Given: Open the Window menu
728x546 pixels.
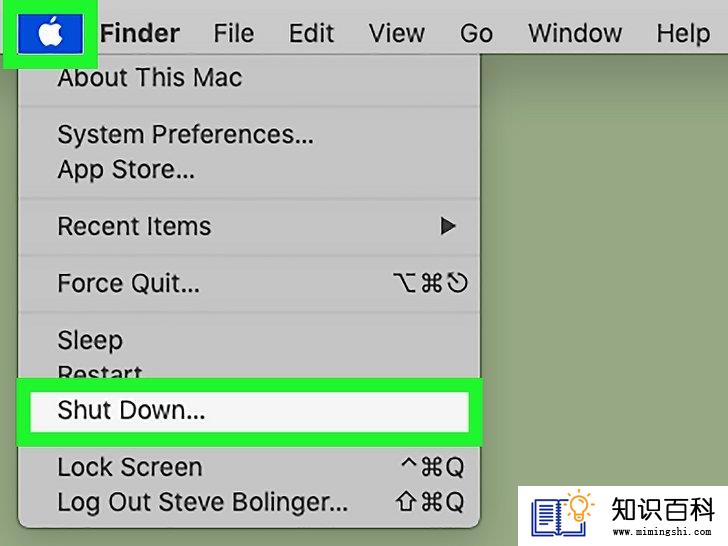Looking at the screenshot, I should pyautogui.click(x=575, y=33).
